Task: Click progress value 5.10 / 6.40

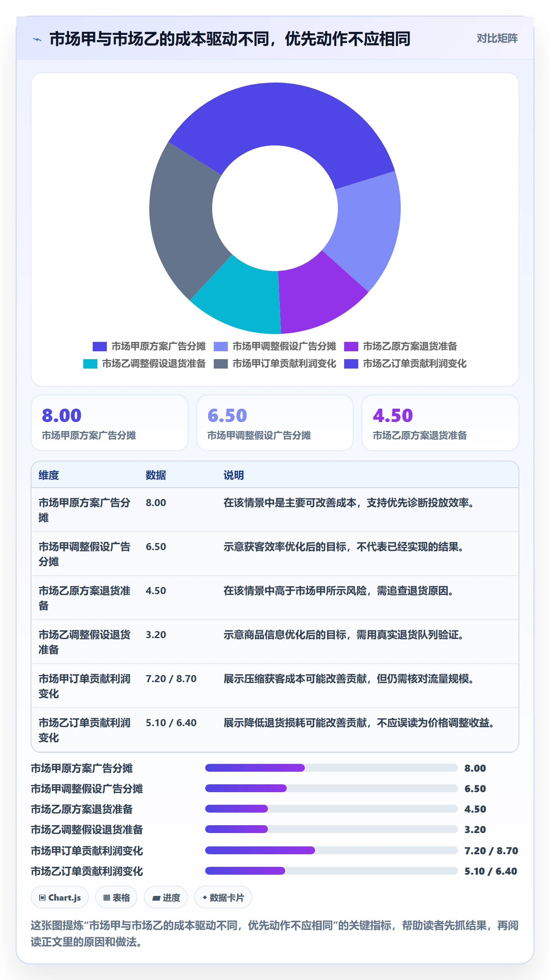Action: 491,871
